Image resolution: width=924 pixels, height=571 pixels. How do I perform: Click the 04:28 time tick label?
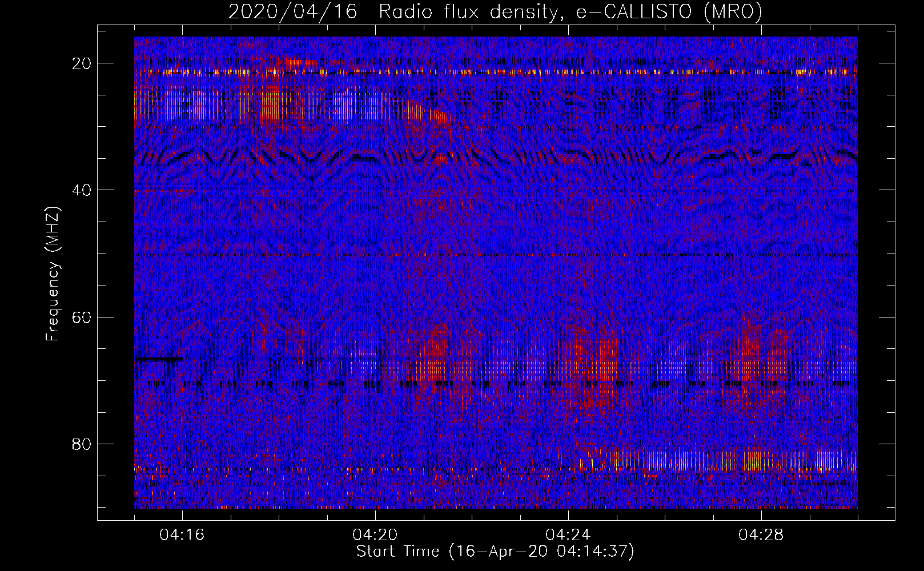pyautogui.click(x=761, y=535)
